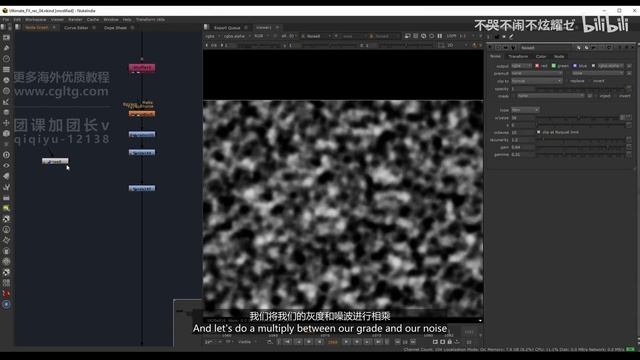Toggle clip at Nyquist limit checkbox
Viewport: 640px width, 360px height.
click(x=538, y=132)
